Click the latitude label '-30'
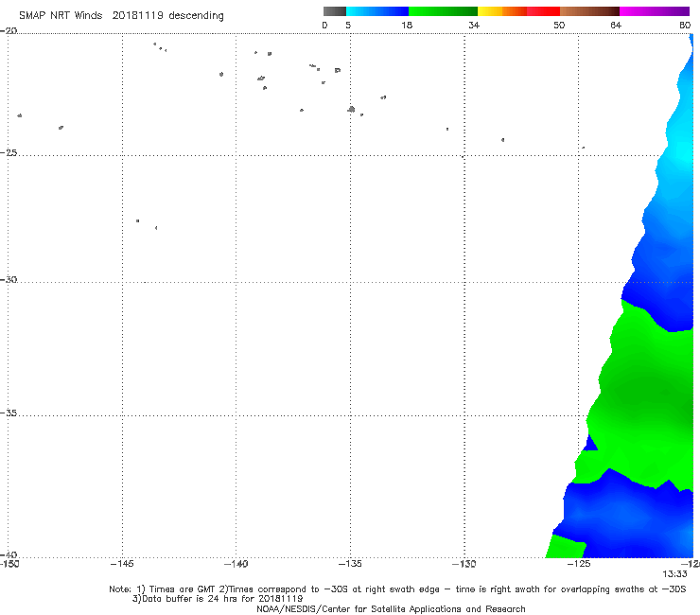 (9, 279)
